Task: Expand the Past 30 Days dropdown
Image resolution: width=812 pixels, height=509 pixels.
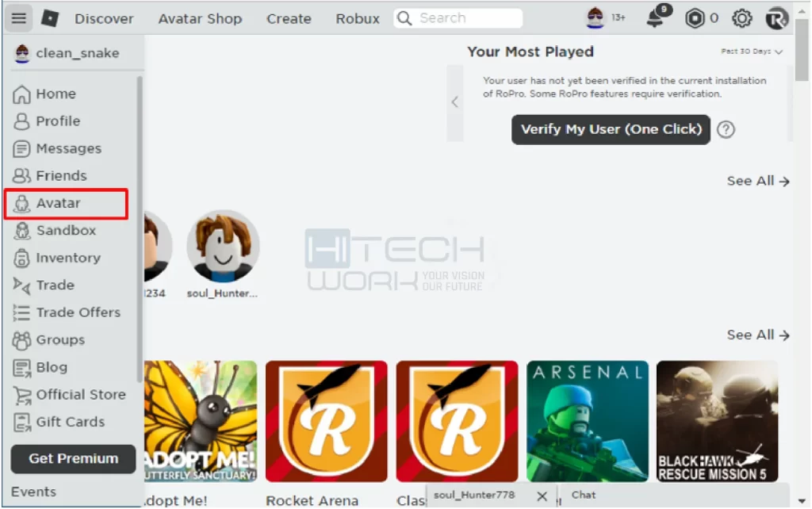Action: [x=752, y=52]
